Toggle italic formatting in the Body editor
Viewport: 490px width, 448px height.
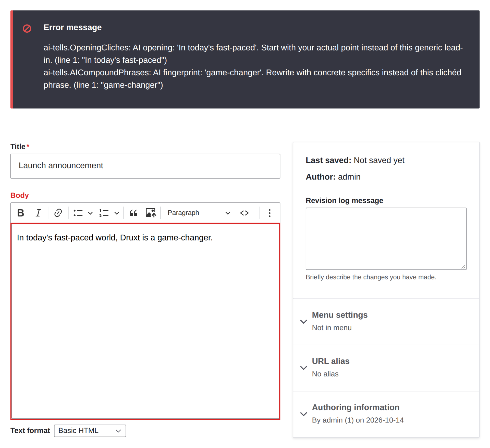tap(38, 213)
